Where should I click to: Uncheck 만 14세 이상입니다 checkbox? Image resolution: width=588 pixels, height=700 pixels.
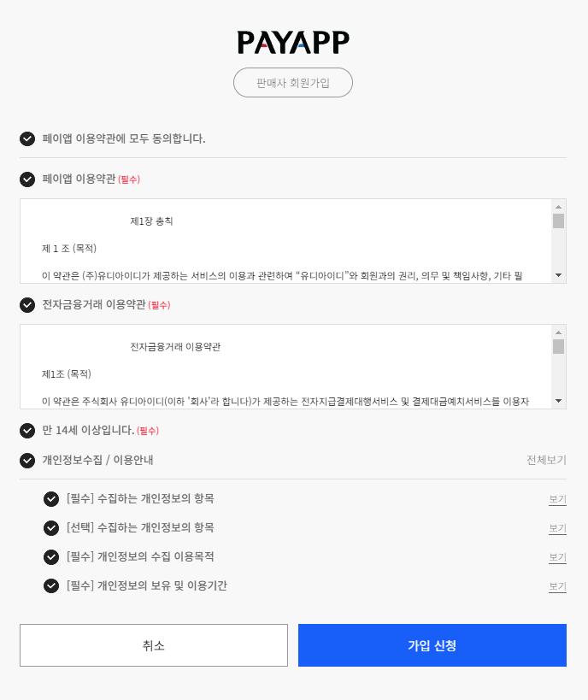[27, 431]
